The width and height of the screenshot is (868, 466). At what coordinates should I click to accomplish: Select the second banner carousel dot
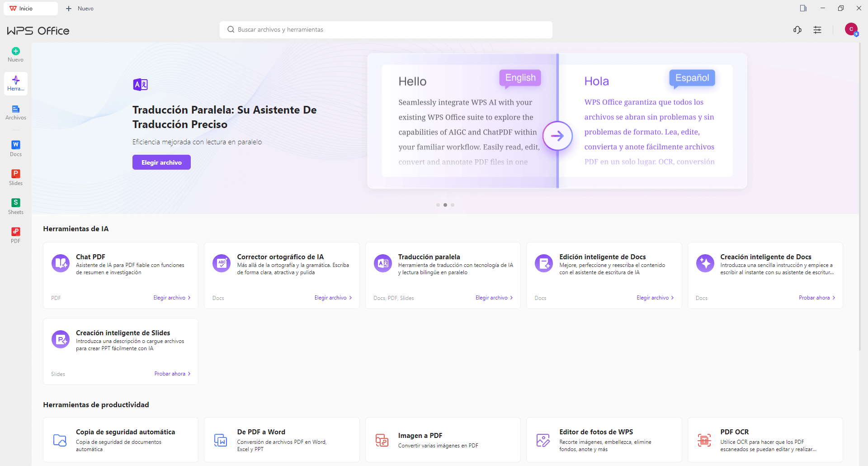[445, 205]
